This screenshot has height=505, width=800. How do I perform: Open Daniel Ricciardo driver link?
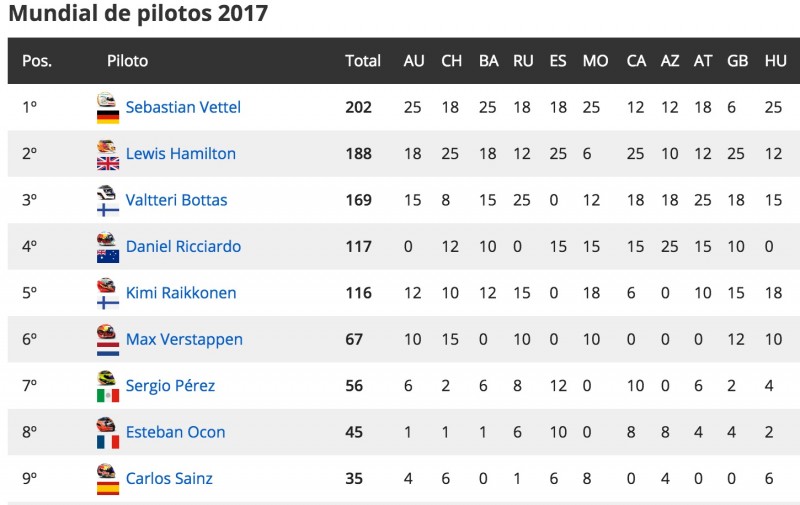183,246
